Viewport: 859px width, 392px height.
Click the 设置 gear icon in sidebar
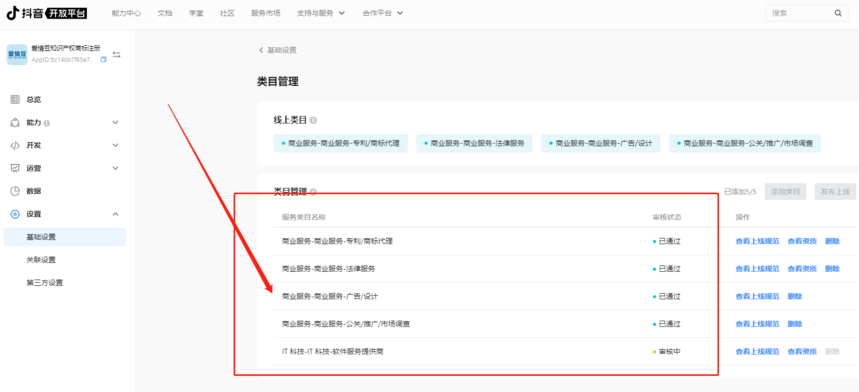[x=15, y=214]
